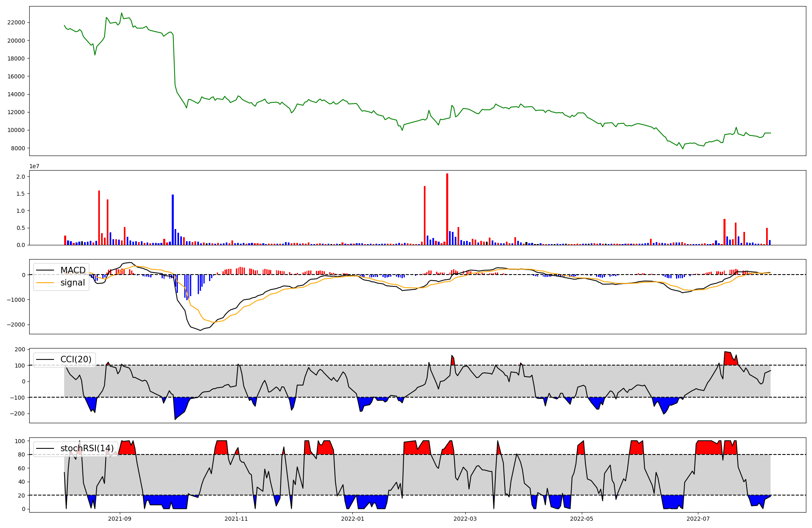Click the tallest blue volume bar
The image size is (812, 528).
[173, 220]
